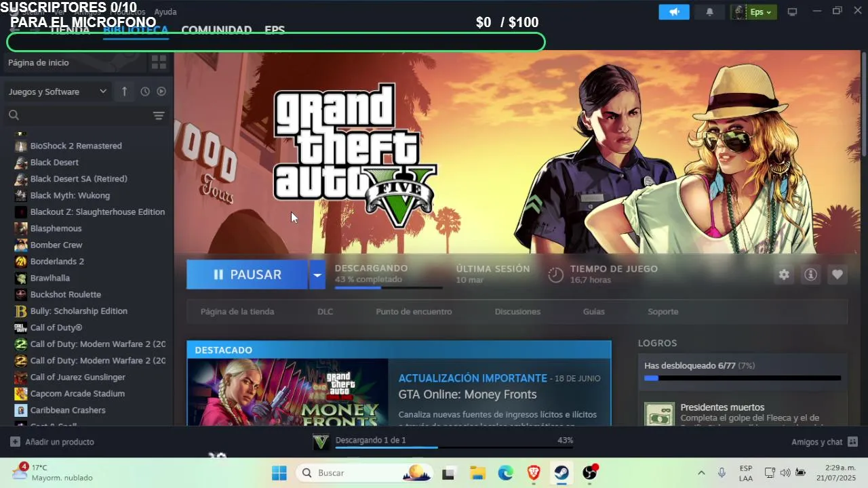Open weather widget 17°C Mayorm. nublado
Image resolution: width=868 pixels, height=488 pixels.
coord(53,472)
